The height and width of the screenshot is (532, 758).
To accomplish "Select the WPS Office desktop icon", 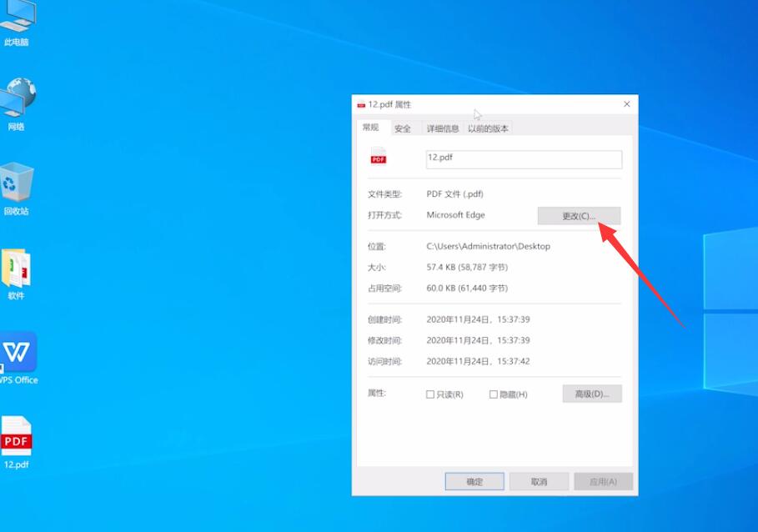I will pos(18,358).
